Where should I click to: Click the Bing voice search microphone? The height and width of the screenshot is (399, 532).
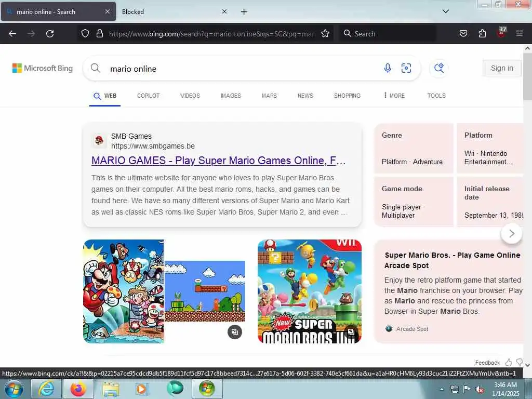[x=388, y=68]
